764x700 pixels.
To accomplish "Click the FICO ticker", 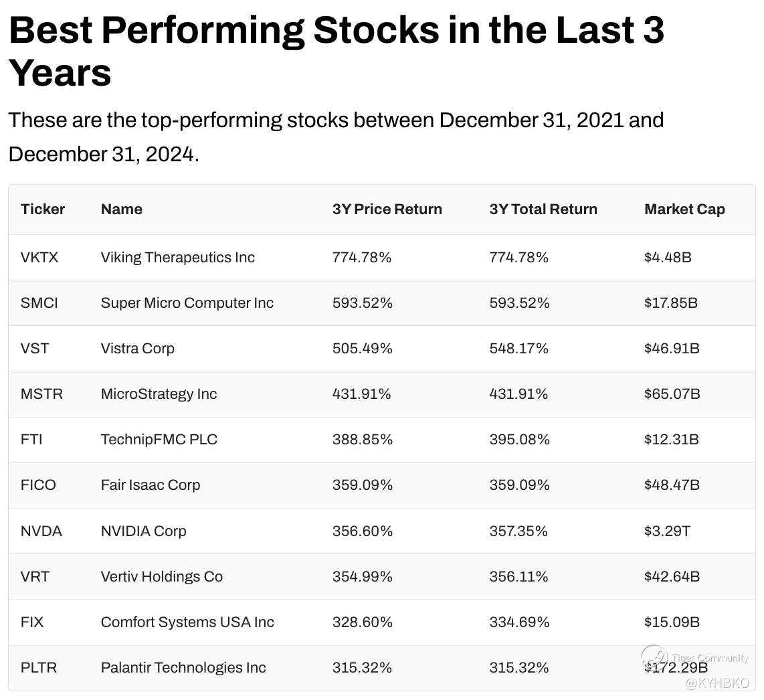I will click(x=38, y=485).
